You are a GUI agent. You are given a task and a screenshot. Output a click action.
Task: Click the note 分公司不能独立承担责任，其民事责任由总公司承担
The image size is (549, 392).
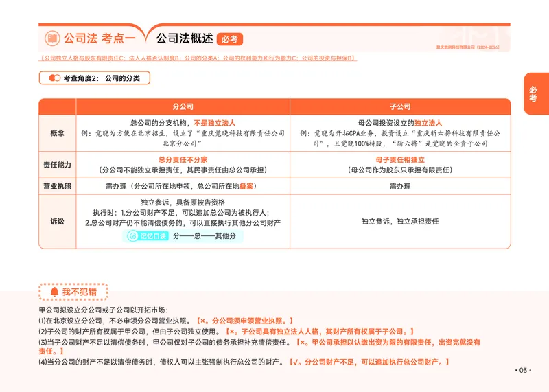(183, 170)
